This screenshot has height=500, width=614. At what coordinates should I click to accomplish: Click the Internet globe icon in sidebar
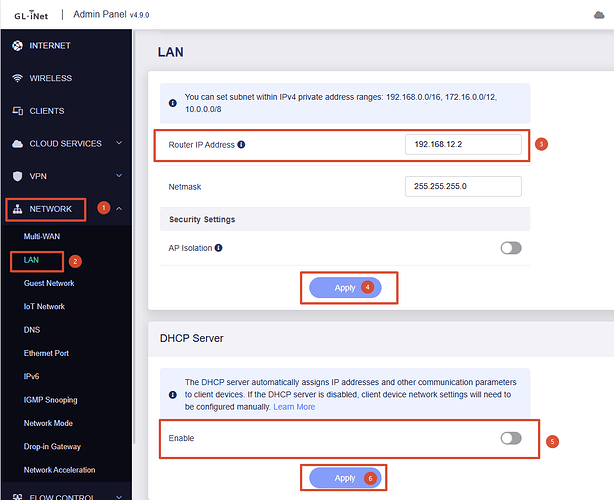(17, 46)
